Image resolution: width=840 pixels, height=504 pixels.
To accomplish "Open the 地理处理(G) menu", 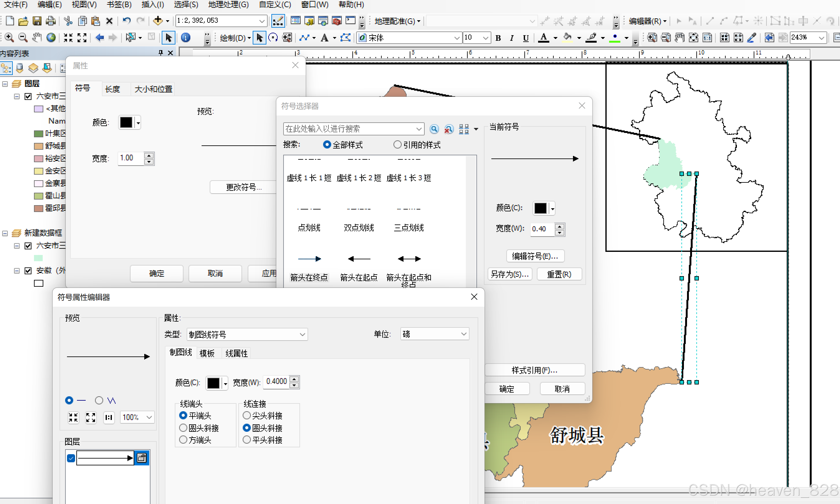I will coord(228,5).
